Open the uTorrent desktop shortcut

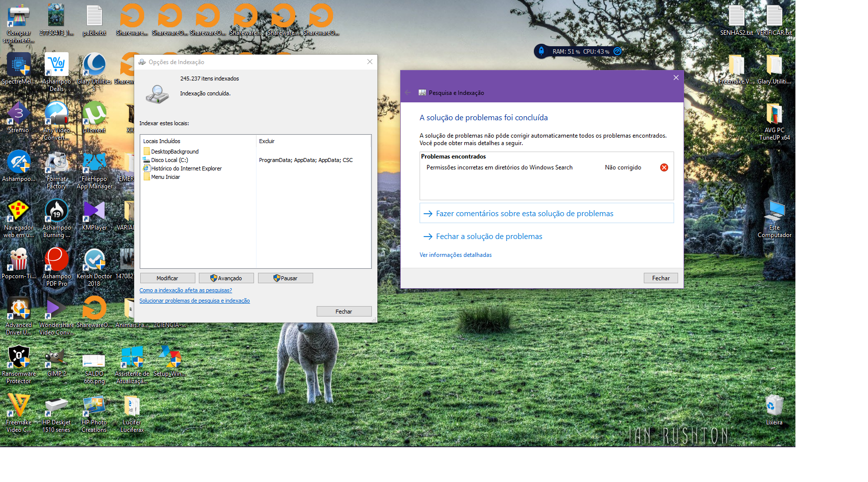coord(94,117)
